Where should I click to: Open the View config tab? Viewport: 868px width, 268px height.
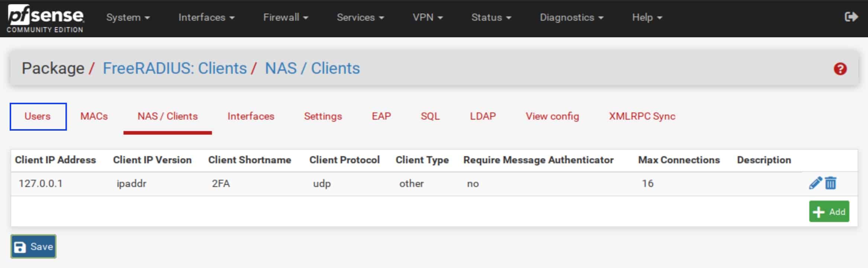pyautogui.click(x=552, y=117)
